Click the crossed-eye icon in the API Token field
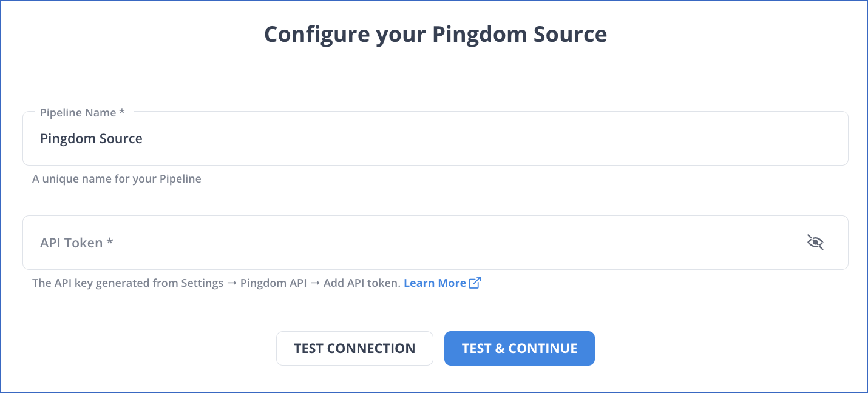This screenshot has height=393, width=868. click(815, 242)
